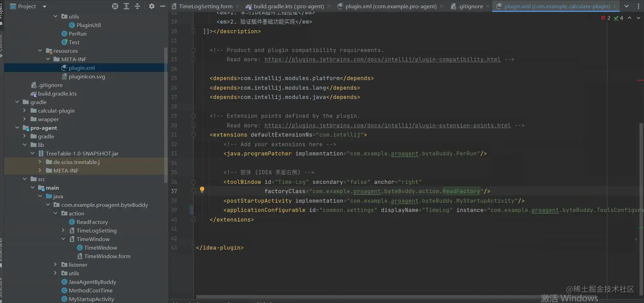Collapse the pro-agent module
Viewport: 644px width, 303px height.
pyautogui.click(x=17, y=128)
